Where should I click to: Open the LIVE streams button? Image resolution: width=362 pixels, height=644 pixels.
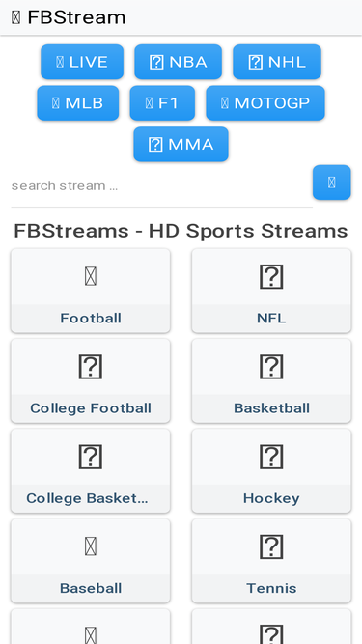click(x=82, y=62)
